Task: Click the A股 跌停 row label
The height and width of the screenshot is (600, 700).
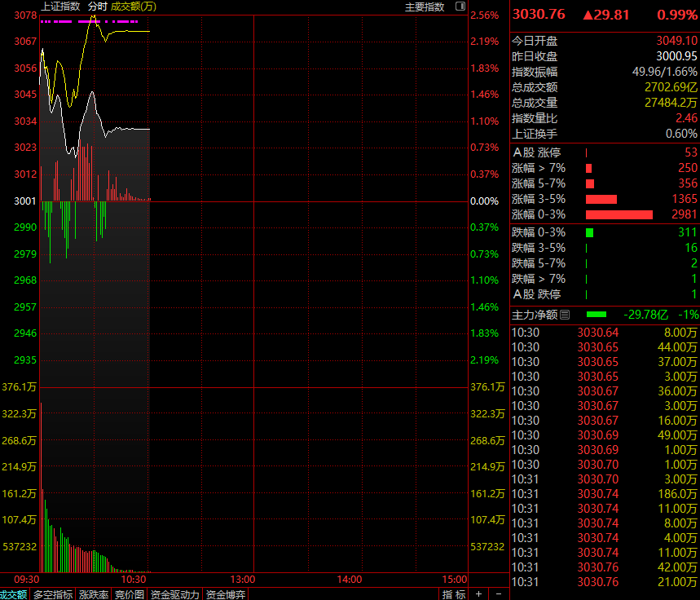Action: (537, 294)
